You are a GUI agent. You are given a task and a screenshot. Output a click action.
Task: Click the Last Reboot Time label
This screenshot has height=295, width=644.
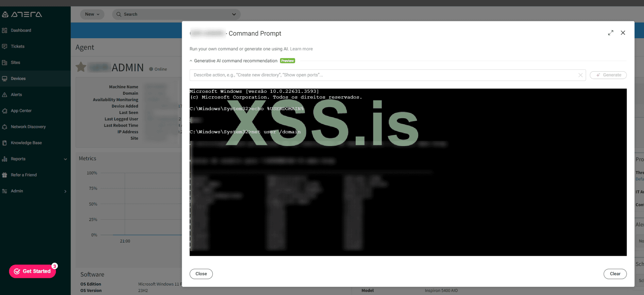click(x=121, y=125)
